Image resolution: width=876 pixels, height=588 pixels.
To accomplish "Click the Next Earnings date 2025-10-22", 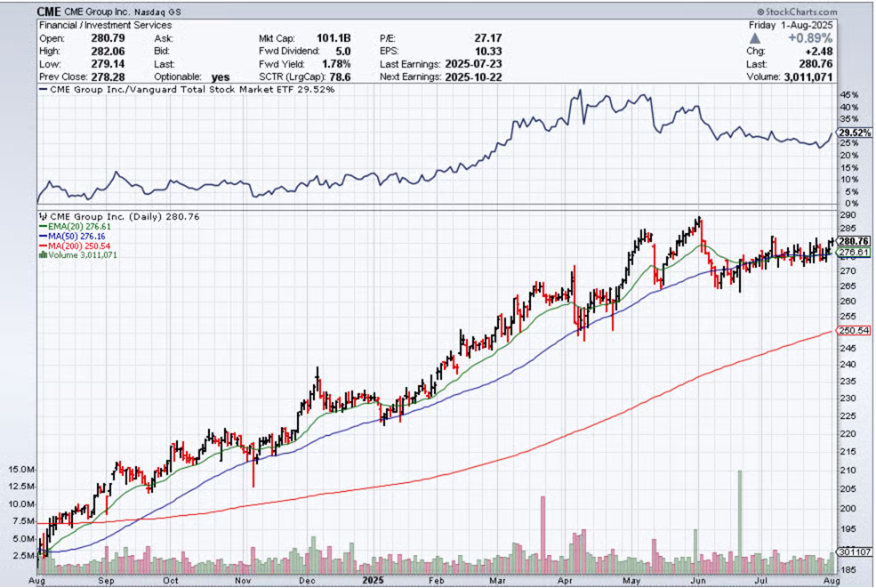I will pos(473,77).
